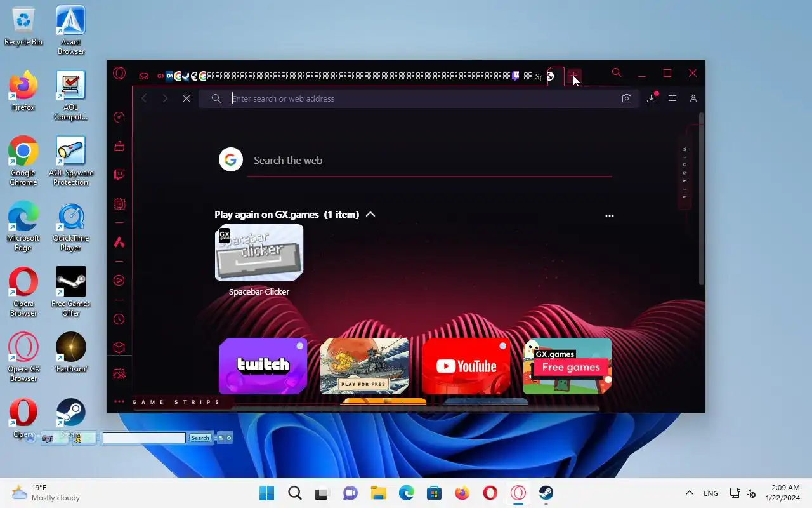The image size is (812, 508).
Task: Open Recycle Bin desktop icon
Action: (x=23, y=27)
